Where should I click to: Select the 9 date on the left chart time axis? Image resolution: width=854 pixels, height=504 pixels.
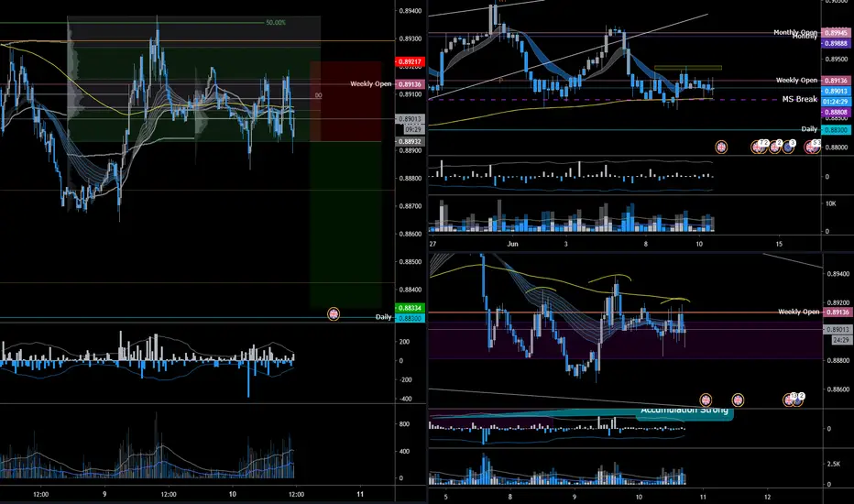[104, 494]
